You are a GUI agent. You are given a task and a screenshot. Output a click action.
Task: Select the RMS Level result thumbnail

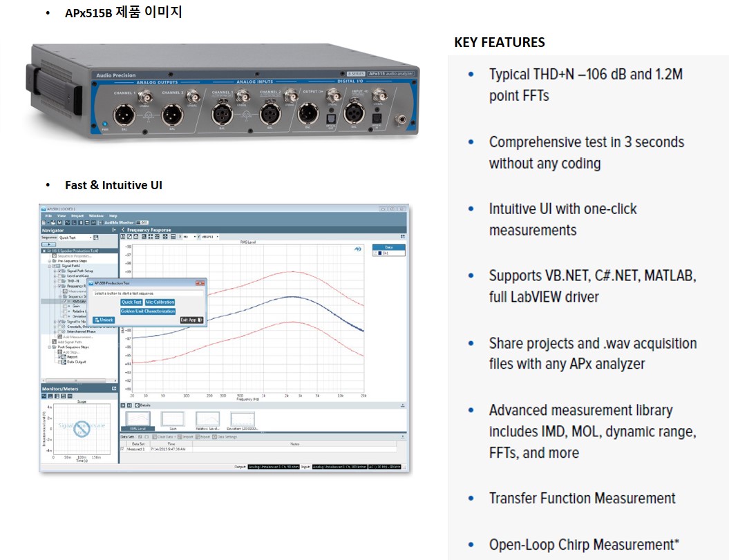pos(138,421)
